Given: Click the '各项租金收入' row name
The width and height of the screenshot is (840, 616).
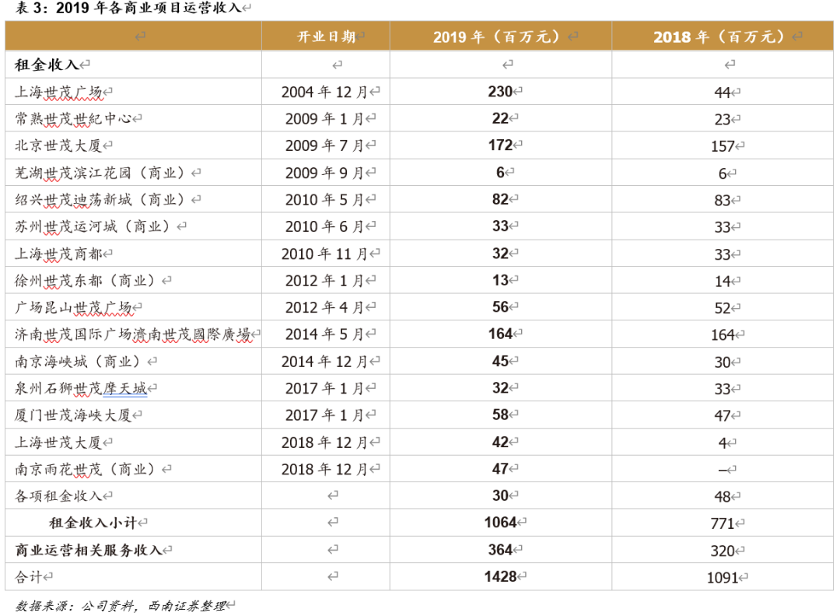Looking at the screenshot, I should point(58,496).
